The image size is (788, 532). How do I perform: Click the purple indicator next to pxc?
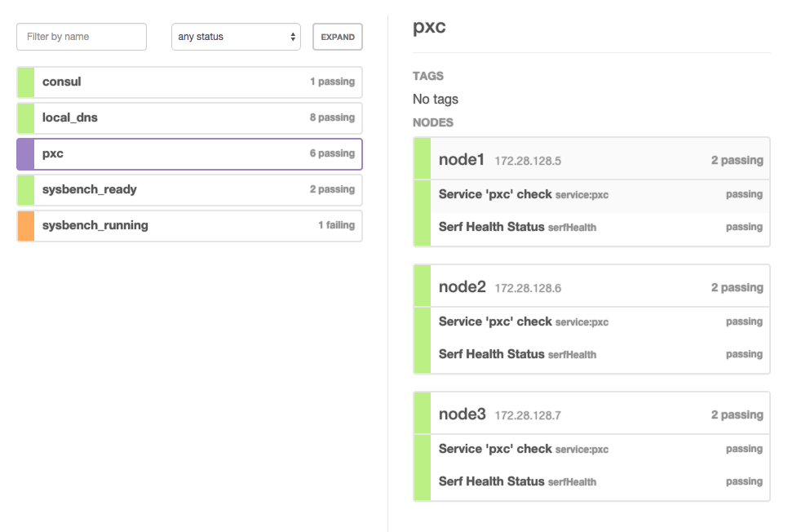coord(25,154)
